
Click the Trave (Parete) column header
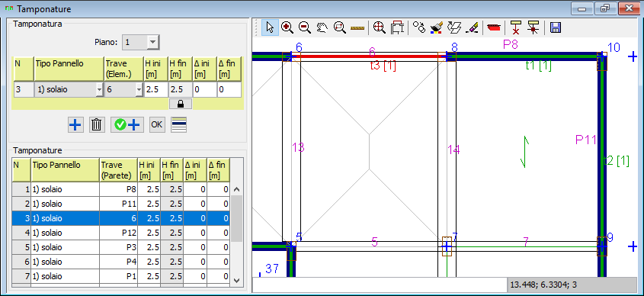click(118, 170)
